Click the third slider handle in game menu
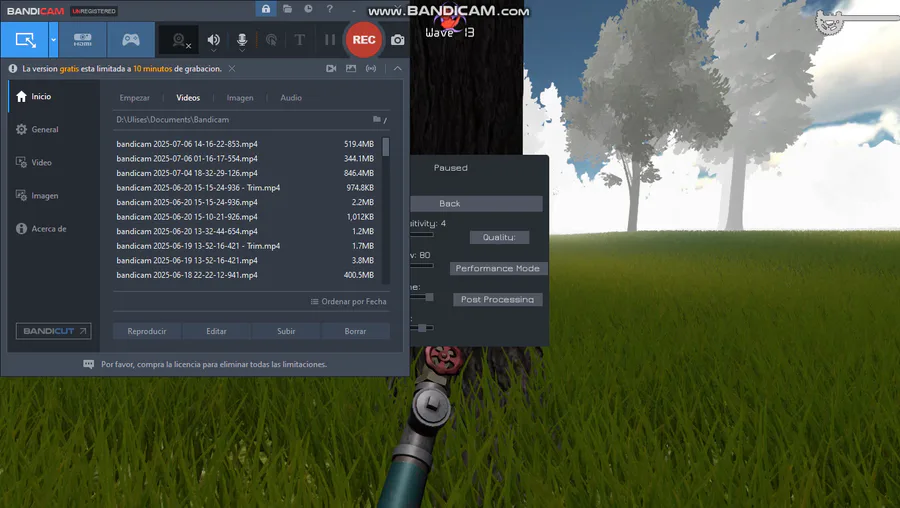The width and height of the screenshot is (900, 508). click(429, 297)
